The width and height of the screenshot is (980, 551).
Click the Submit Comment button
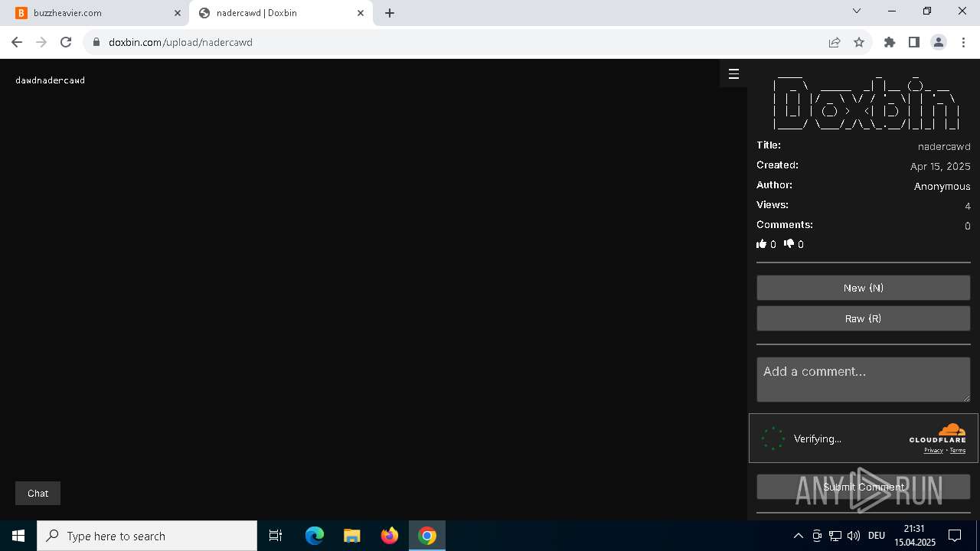[864, 487]
